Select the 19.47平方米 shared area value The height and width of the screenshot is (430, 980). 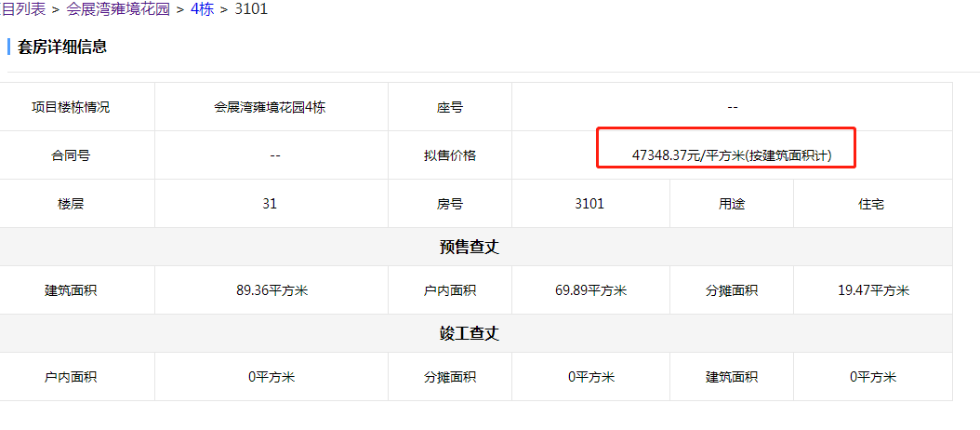point(873,290)
